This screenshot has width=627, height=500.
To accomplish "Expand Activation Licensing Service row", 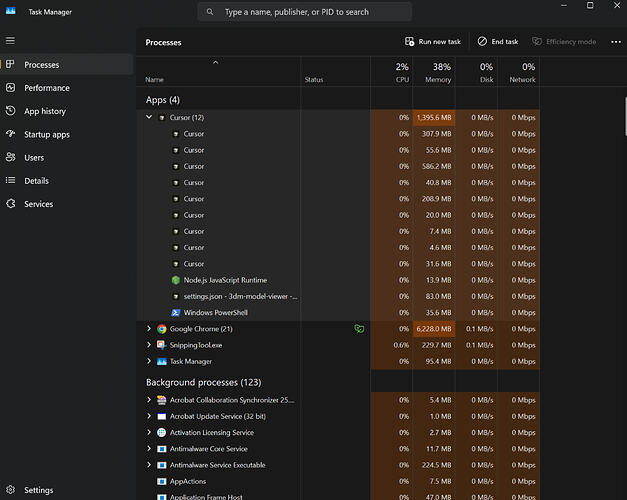I will point(149,432).
